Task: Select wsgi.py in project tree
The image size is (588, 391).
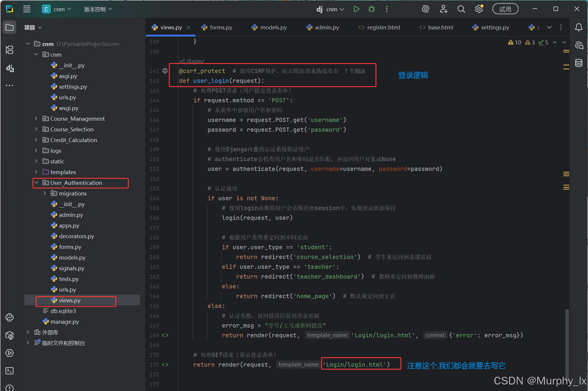Action: point(69,108)
